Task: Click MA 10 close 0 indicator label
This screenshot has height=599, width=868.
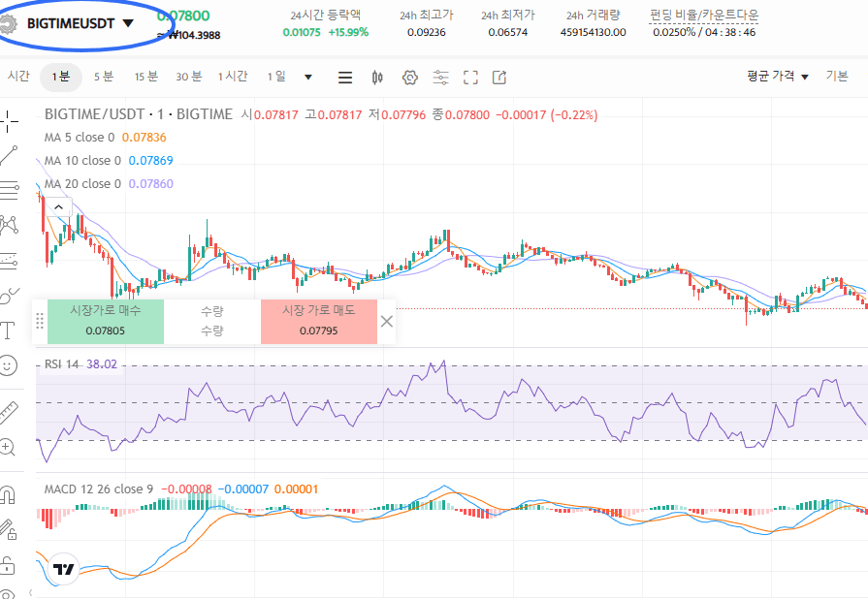Action: [83, 160]
